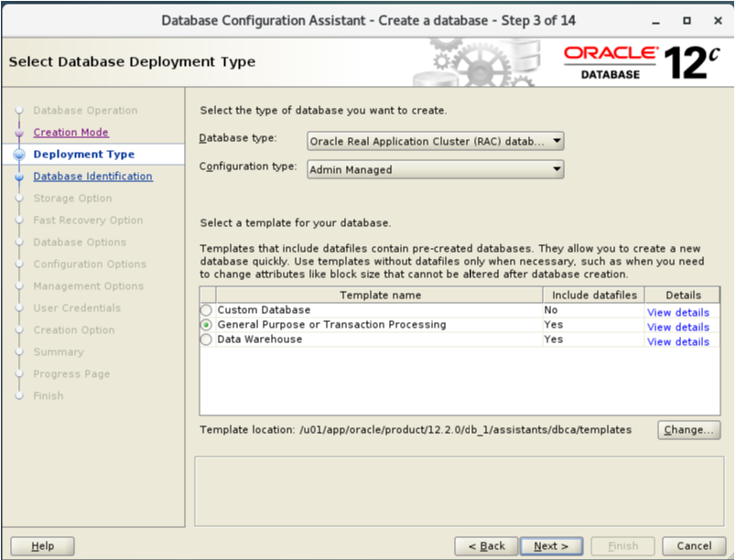
Task: Click the Help button
Action: (42, 546)
